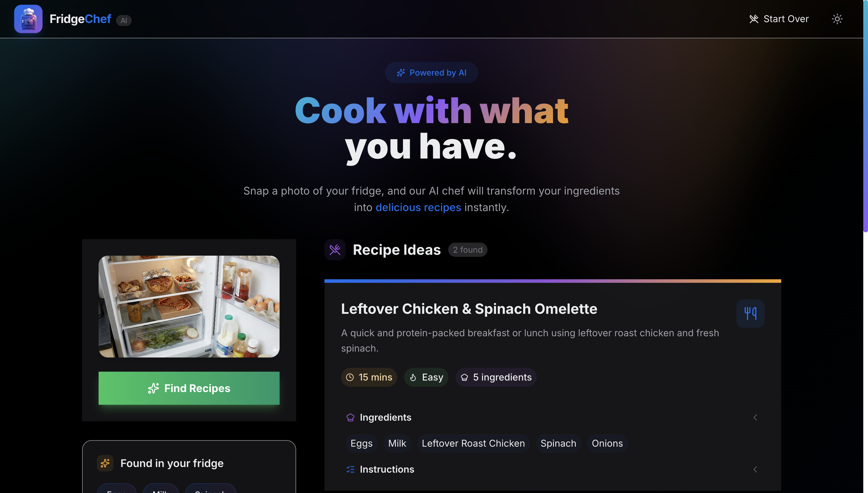Click the uploaded fridge photo thumbnail

click(189, 306)
